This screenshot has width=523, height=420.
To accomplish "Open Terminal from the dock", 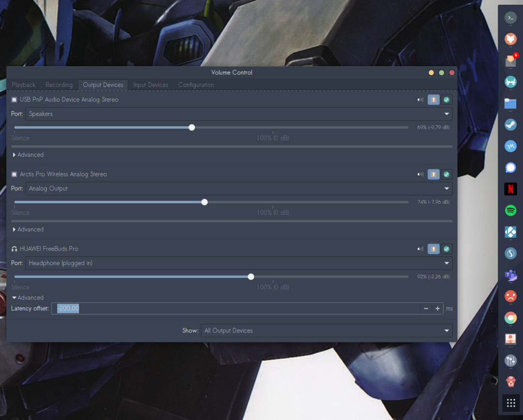I will [x=511, y=18].
